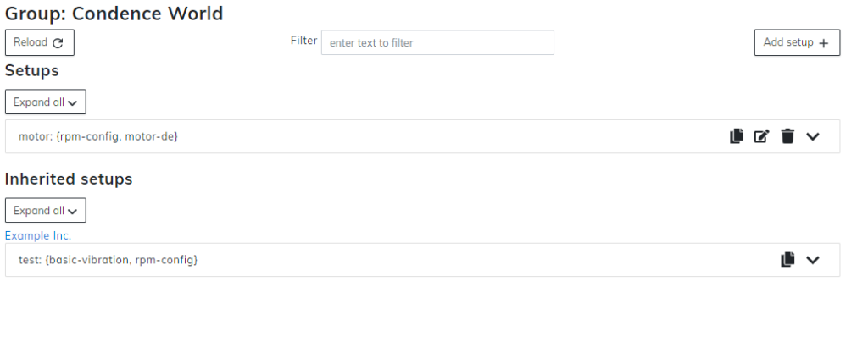Expand all under the Setups section

click(x=46, y=102)
